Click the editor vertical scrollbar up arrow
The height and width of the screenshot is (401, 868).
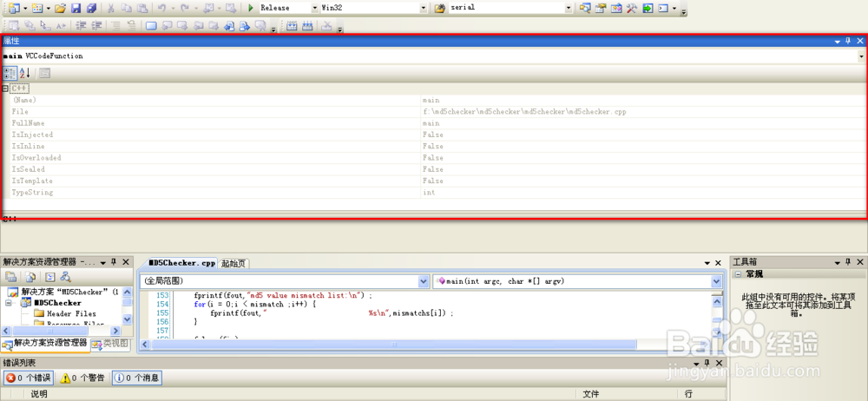[715, 301]
